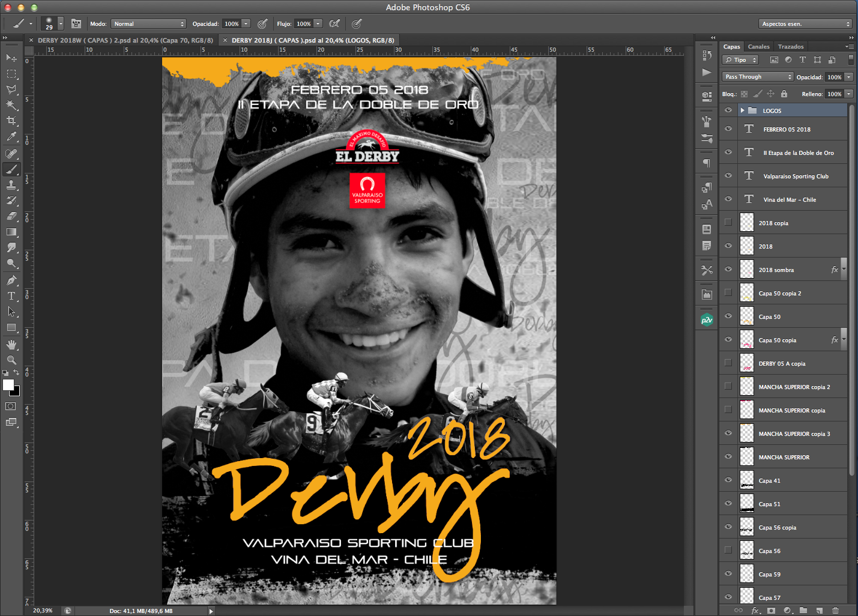Switch to the Trazados tab

(x=791, y=46)
